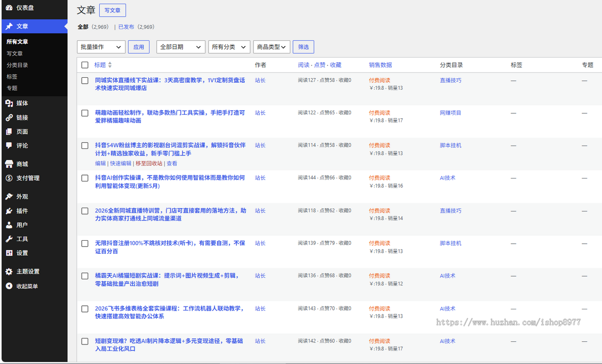Toggle the select-all checkbox in table header
Image resolution: width=602 pixels, height=364 pixels.
tap(85, 65)
